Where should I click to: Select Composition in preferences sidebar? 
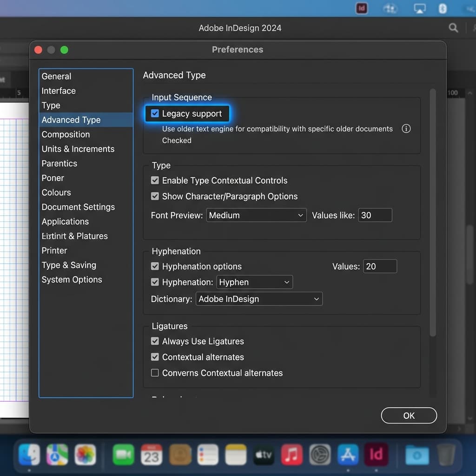tap(86, 134)
